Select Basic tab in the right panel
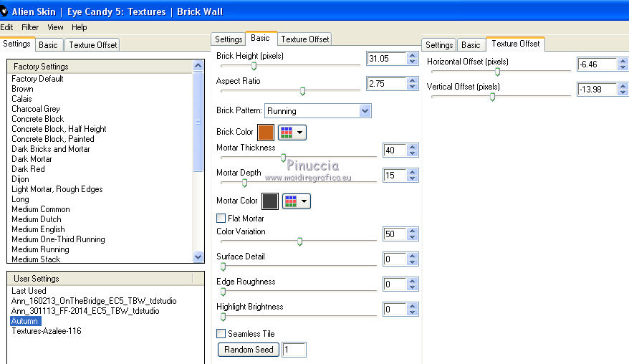 tap(471, 45)
